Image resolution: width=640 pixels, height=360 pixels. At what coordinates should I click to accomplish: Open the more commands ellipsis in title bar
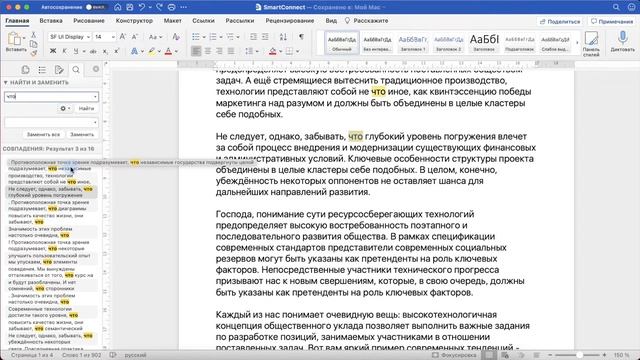(x=184, y=7)
